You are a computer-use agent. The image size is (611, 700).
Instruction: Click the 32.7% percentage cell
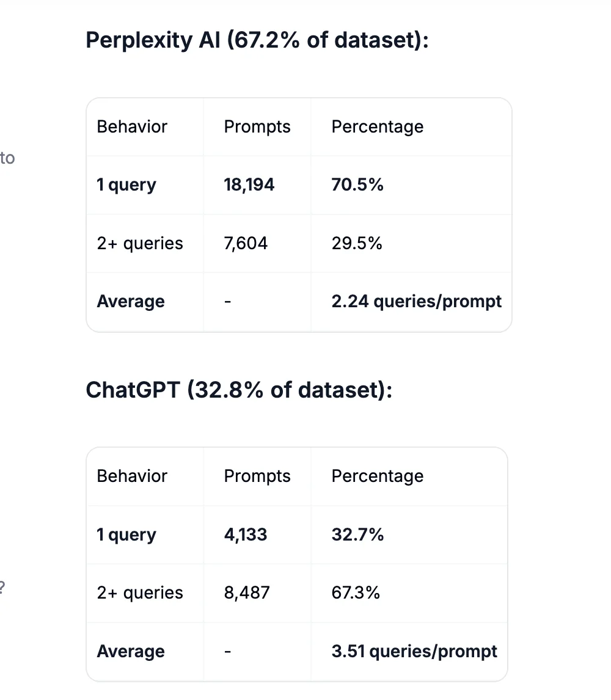point(357,535)
